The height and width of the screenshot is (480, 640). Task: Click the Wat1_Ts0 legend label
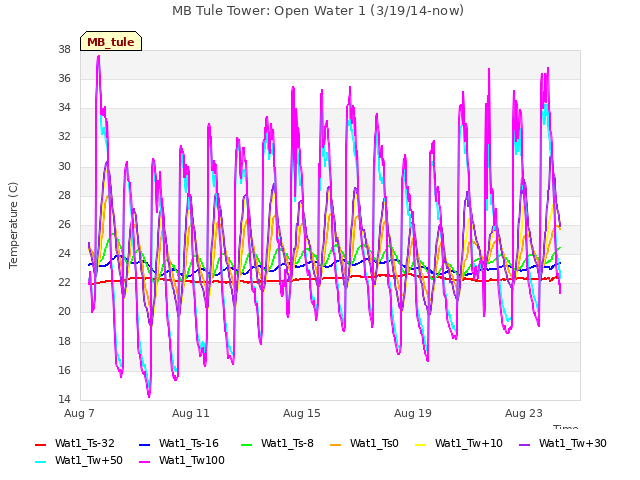point(374,444)
